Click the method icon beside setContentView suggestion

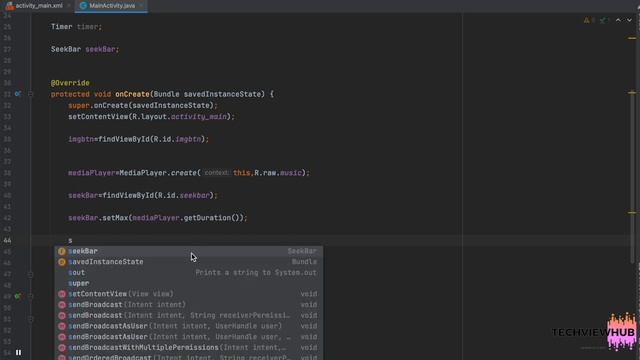(62, 294)
